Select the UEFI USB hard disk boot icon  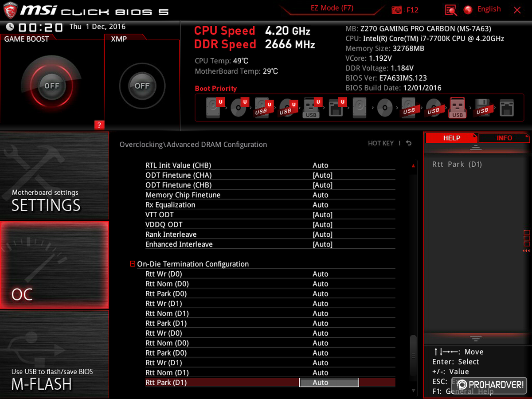[263, 108]
